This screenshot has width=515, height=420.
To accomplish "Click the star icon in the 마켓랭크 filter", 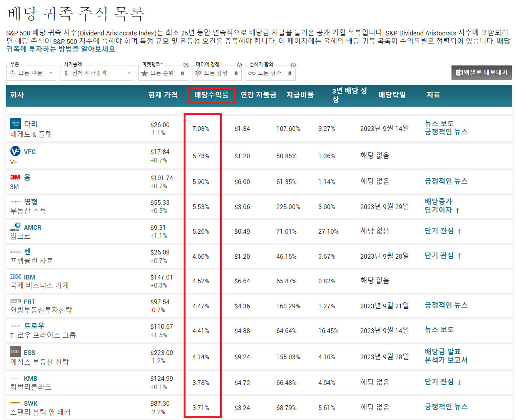I will pos(144,73).
